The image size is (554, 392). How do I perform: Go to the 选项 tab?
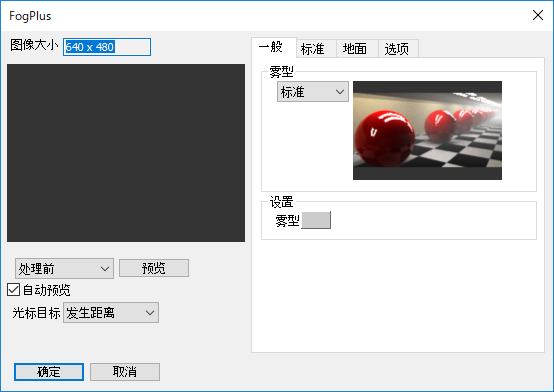pyautogui.click(x=398, y=49)
